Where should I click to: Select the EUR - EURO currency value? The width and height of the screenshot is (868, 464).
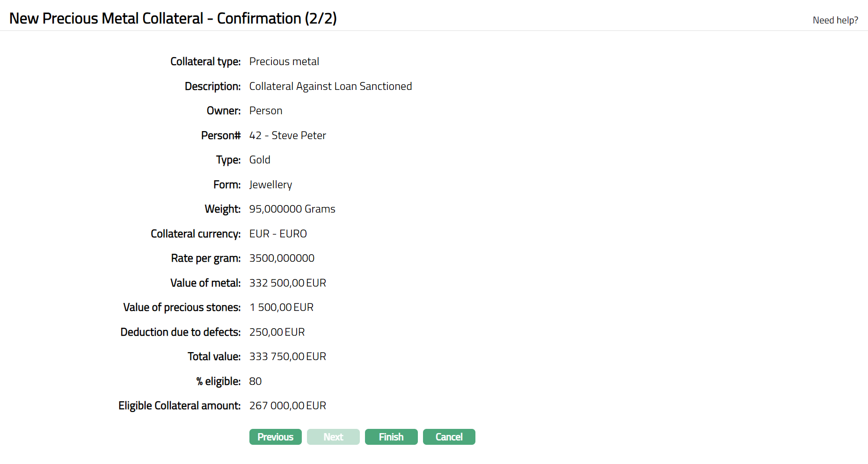coord(278,234)
